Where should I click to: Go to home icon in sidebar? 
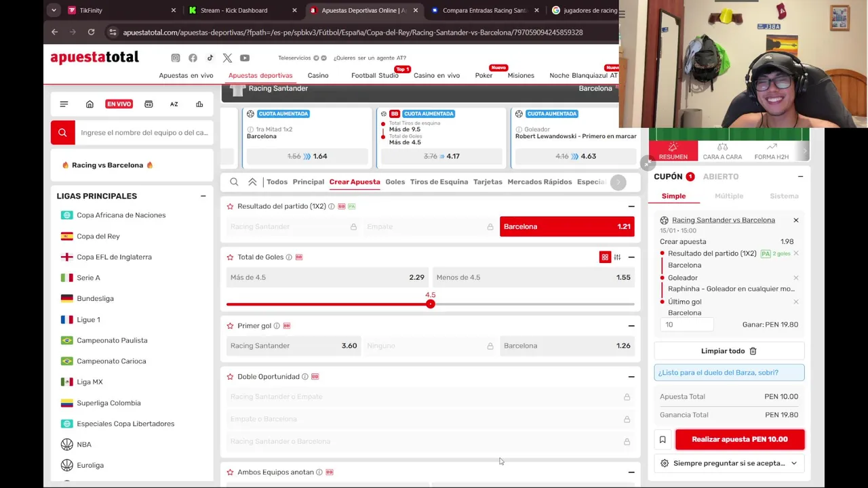click(90, 104)
